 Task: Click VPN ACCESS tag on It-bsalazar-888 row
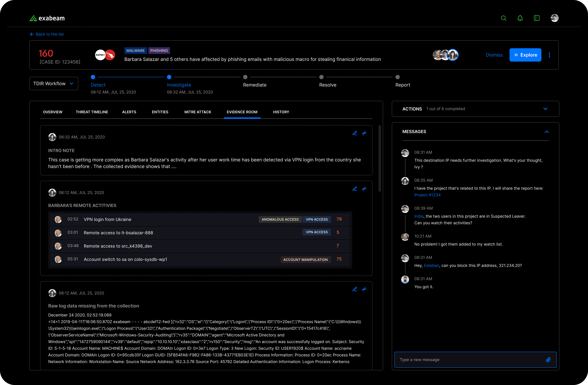pyautogui.click(x=317, y=232)
